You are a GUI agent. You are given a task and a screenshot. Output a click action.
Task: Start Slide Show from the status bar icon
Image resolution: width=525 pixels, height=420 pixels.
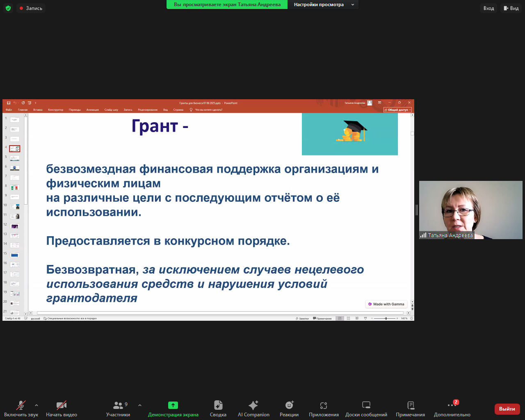point(365,318)
